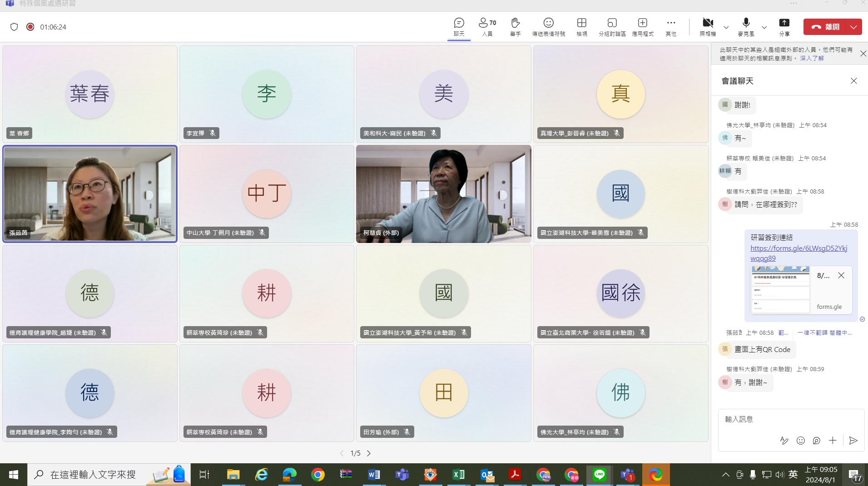Toggle the microphone (麥克風) mute

point(745,27)
